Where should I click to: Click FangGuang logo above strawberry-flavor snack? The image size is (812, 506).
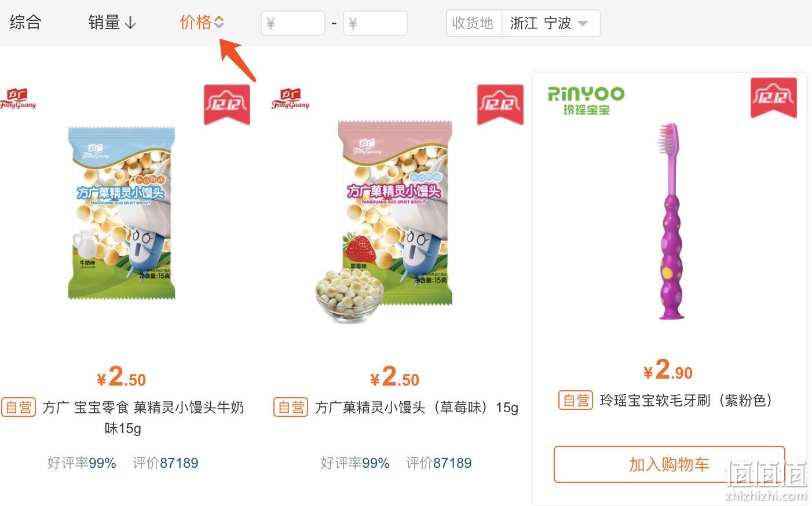pos(291,98)
